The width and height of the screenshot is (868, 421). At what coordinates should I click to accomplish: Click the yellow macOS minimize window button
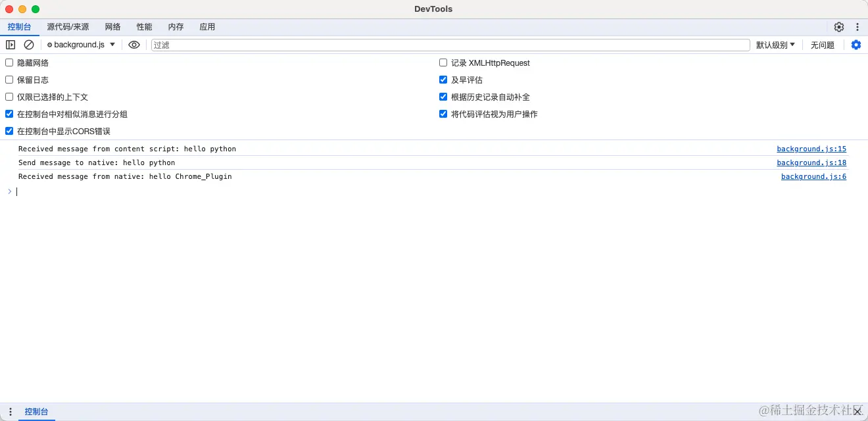pos(22,9)
